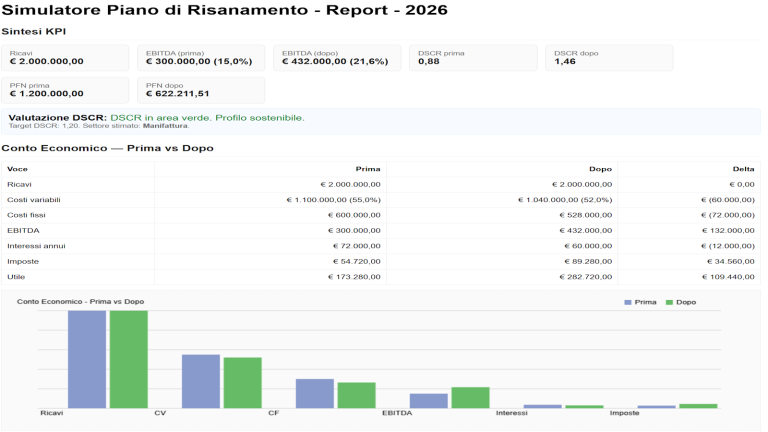Select the EBITDA (prima) KPI card
This screenshot has height=432, width=768.
point(202,58)
